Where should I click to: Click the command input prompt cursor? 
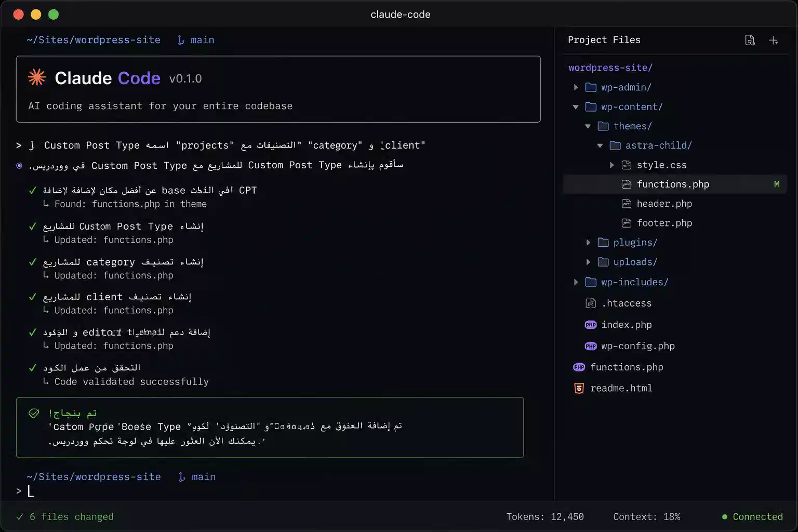click(x=31, y=491)
